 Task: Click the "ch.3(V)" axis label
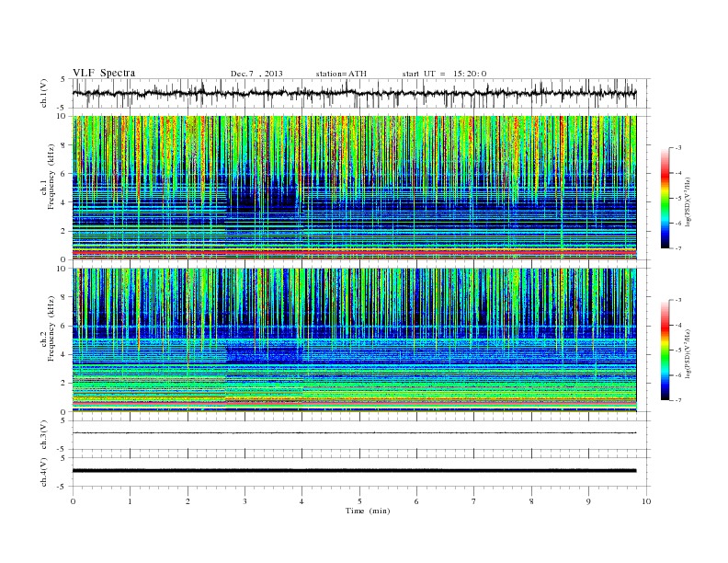coord(44,435)
